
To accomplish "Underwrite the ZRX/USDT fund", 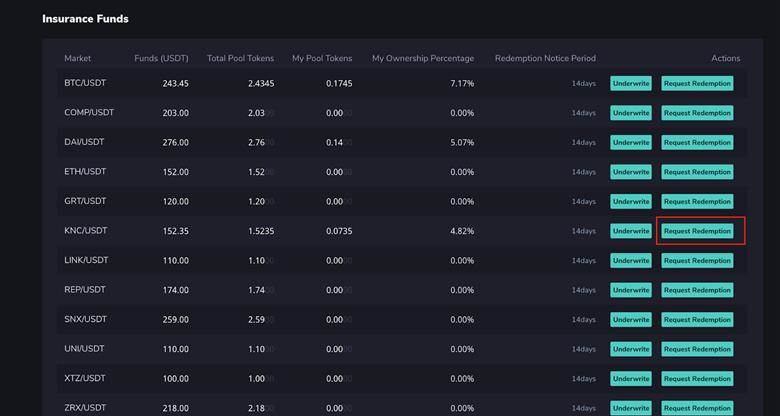I will (631, 408).
